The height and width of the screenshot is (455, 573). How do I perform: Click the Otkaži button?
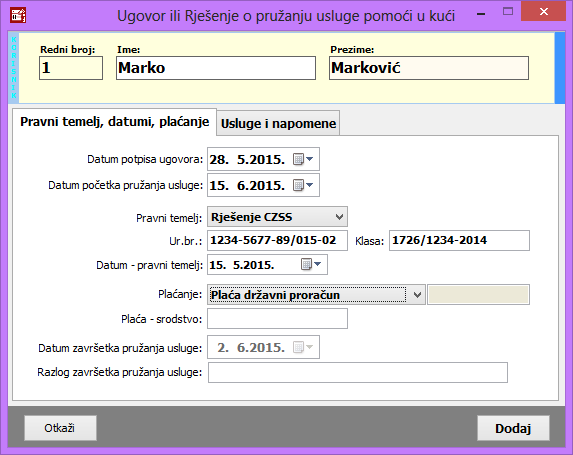pos(60,428)
